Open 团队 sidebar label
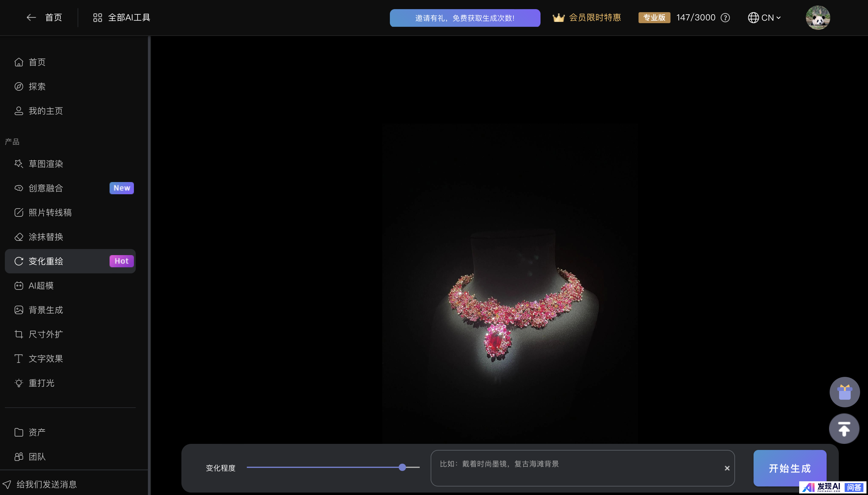868x495 pixels. tap(37, 457)
